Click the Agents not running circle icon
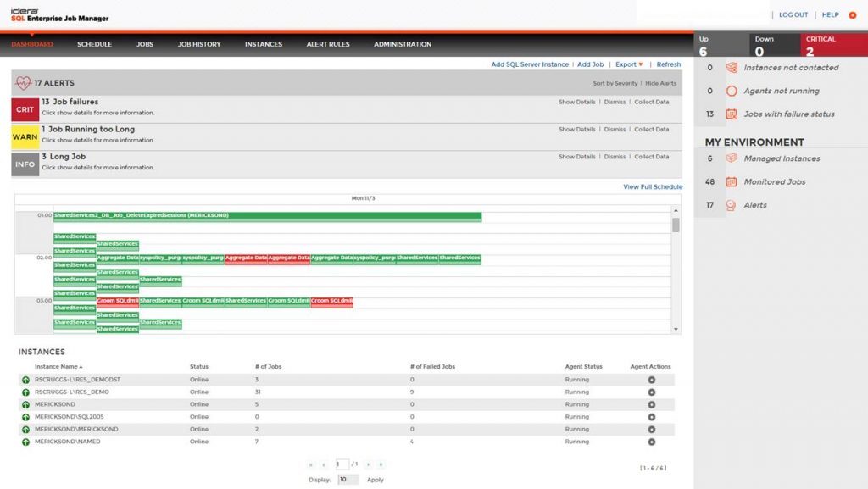Viewport: 868px width, 489px height. (732, 91)
